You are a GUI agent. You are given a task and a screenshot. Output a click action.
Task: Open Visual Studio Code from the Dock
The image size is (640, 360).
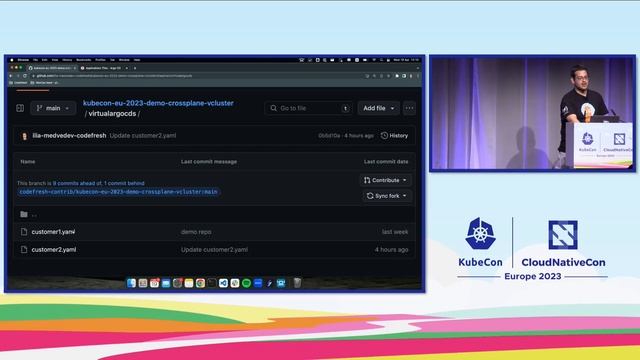pyautogui.click(x=223, y=283)
